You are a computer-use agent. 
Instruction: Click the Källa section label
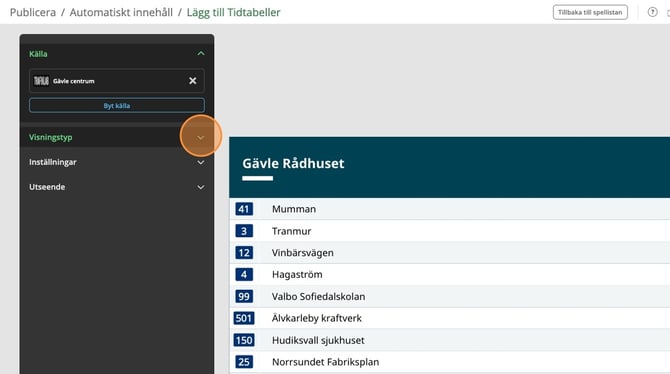point(38,54)
